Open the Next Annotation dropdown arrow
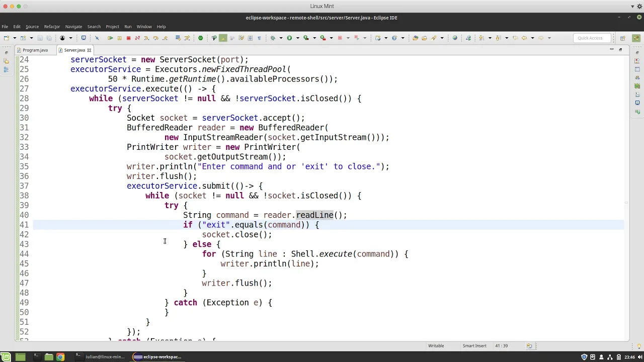The height and width of the screenshot is (362, 644). (x=490, y=38)
